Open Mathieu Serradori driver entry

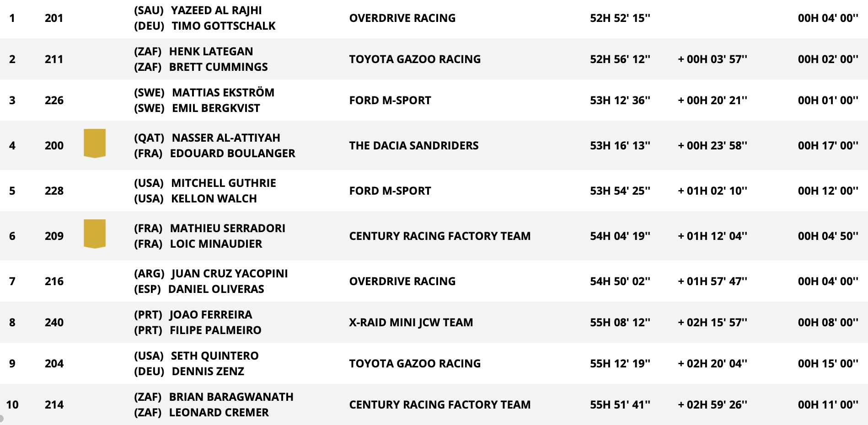point(228,228)
